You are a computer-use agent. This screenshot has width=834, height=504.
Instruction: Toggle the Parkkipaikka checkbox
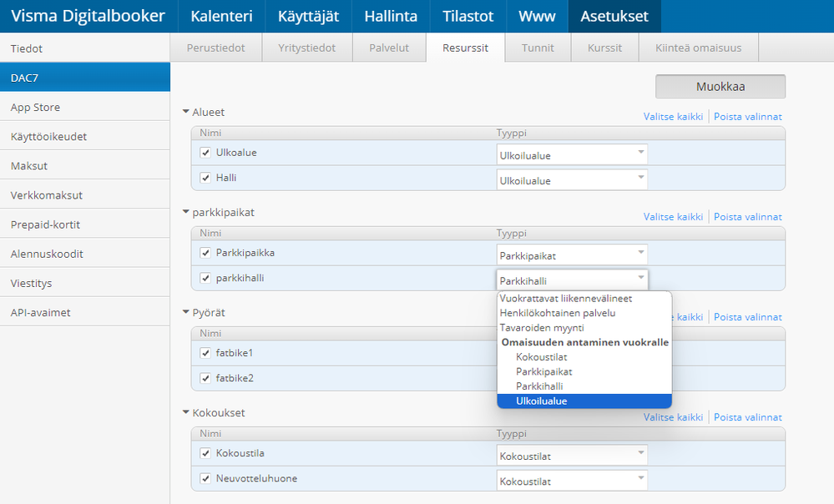pyautogui.click(x=205, y=253)
